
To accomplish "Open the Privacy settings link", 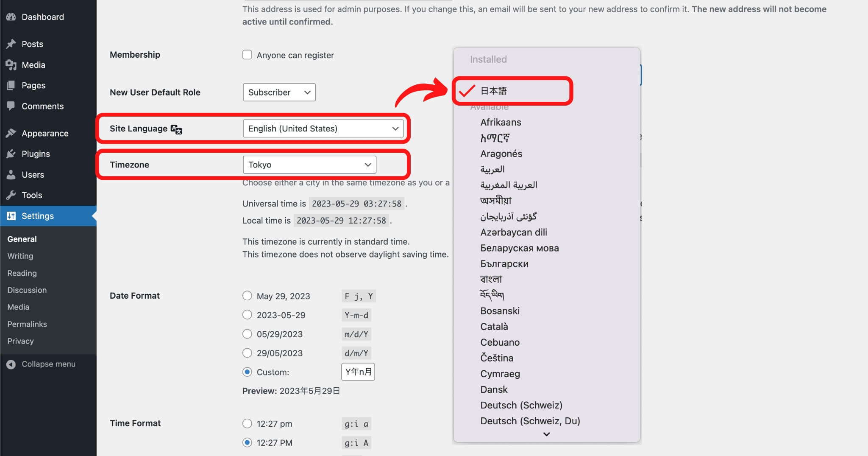I will (20, 341).
